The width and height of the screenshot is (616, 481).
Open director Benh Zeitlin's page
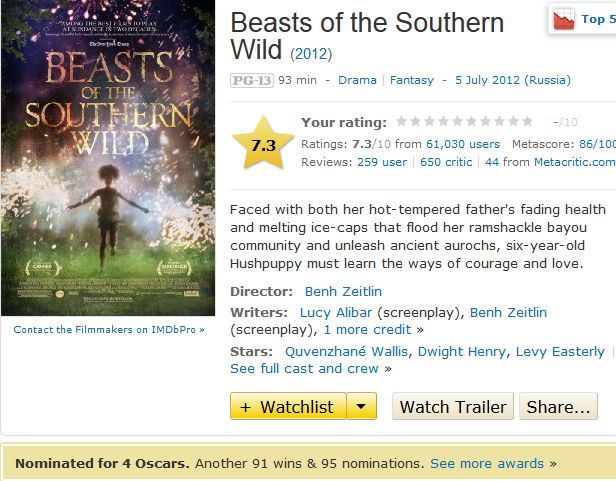(343, 292)
